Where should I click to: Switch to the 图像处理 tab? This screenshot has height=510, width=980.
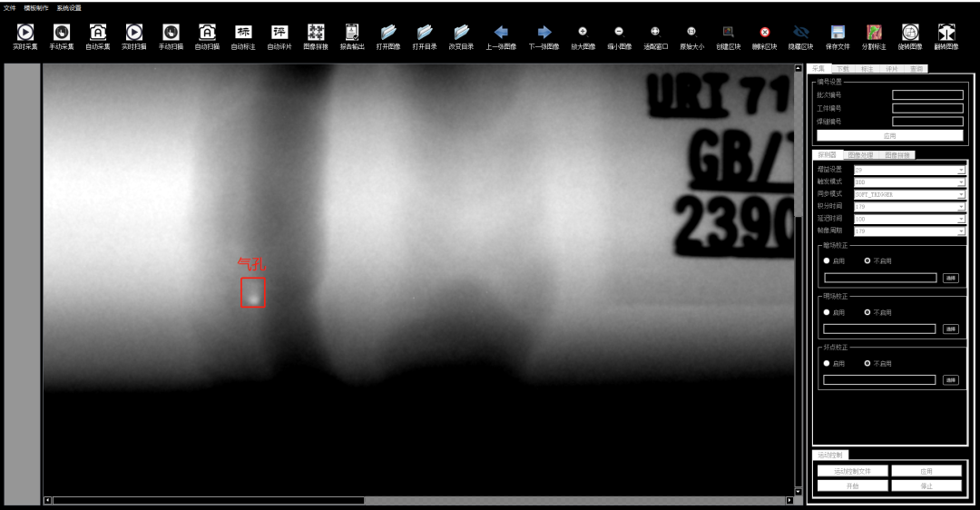[x=860, y=155]
